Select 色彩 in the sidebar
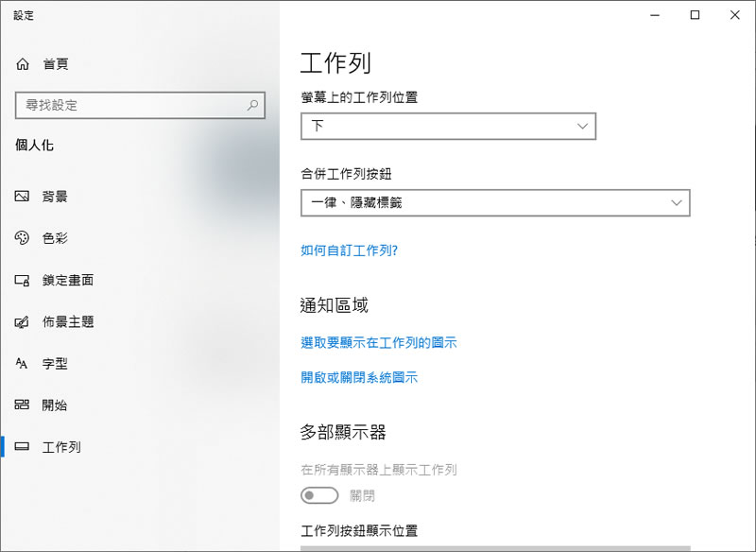 pyautogui.click(x=55, y=237)
